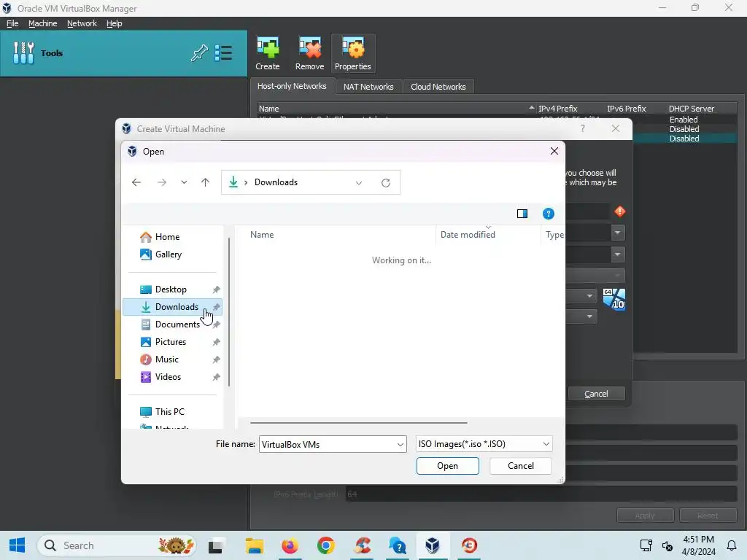Click the Open button in file dialog
The image size is (747, 560).
tap(447, 466)
